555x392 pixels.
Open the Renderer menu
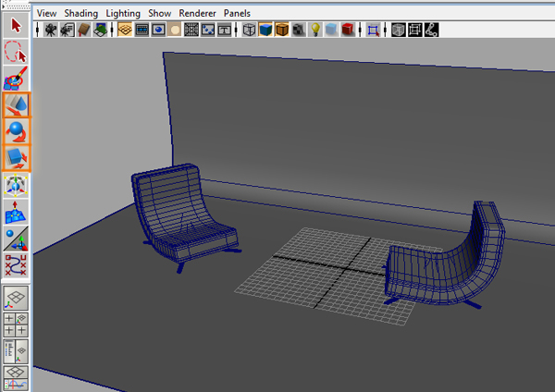coord(197,14)
